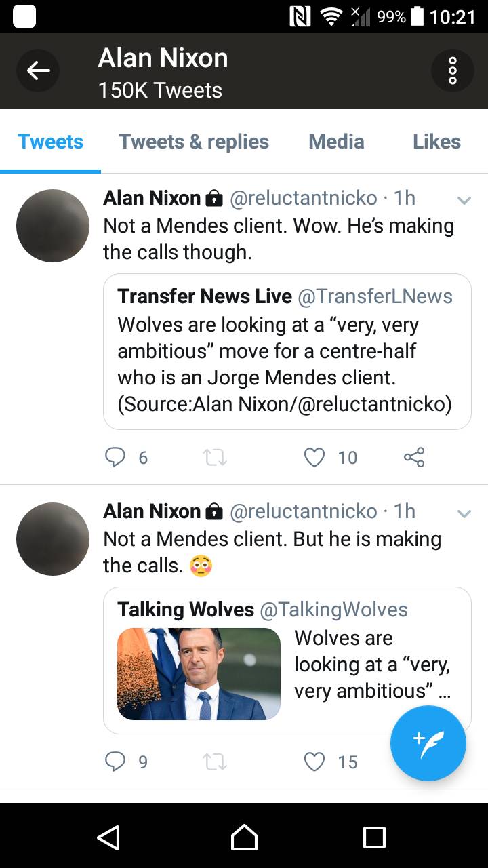Open the three-dot overflow menu

click(452, 71)
